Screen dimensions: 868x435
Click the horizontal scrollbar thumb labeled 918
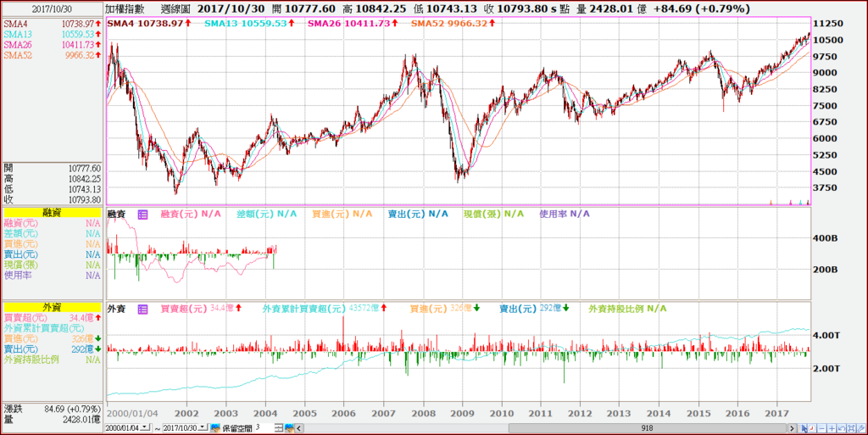[647, 428]
